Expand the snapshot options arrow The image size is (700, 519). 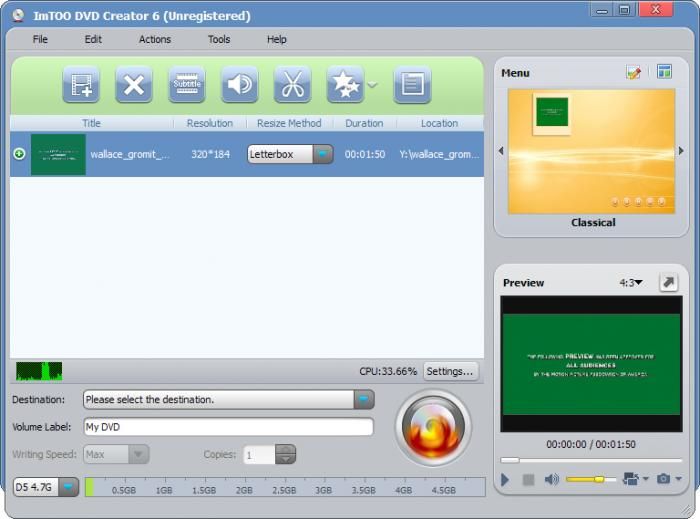pyautogui.click(x=679, y=479)
